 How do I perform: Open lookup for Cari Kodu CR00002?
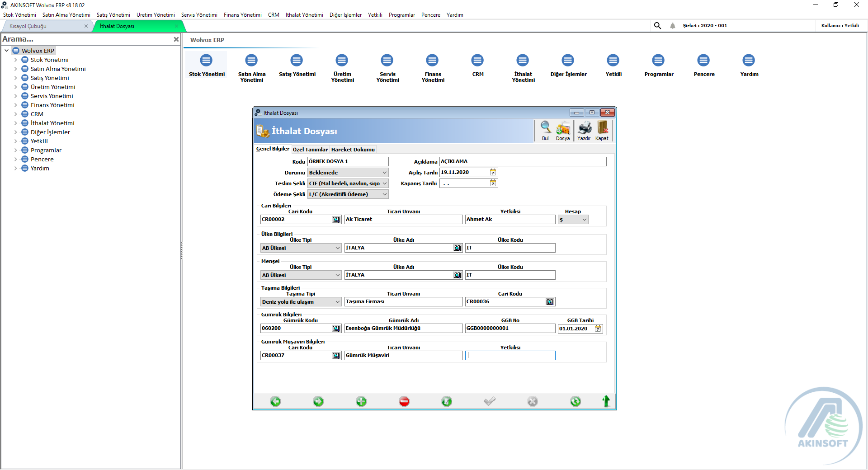point(336,220)
